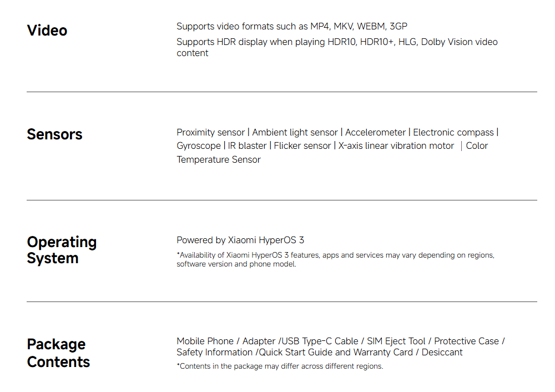Click the package contents regional footnote
The width and height of the screenshot is (555, 392).
click(x=280, y=366)
